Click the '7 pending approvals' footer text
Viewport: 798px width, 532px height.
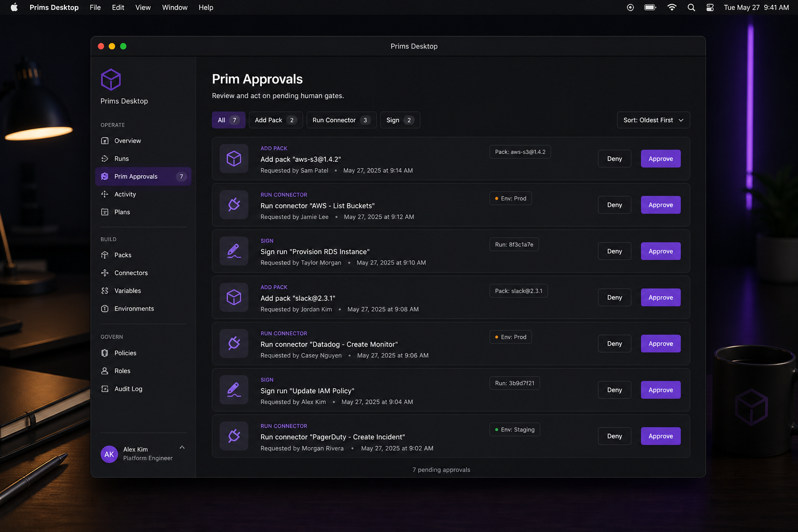[x=442, y=470]
